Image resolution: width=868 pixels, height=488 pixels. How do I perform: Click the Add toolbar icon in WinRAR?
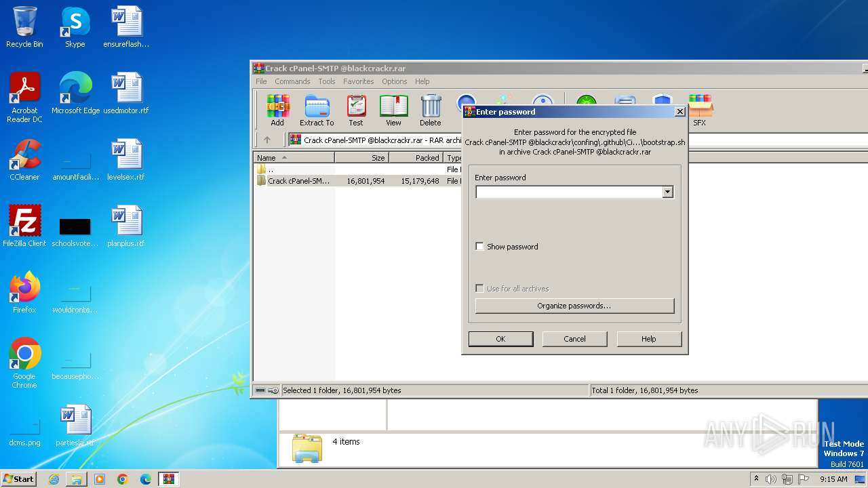tap(277, 110)
